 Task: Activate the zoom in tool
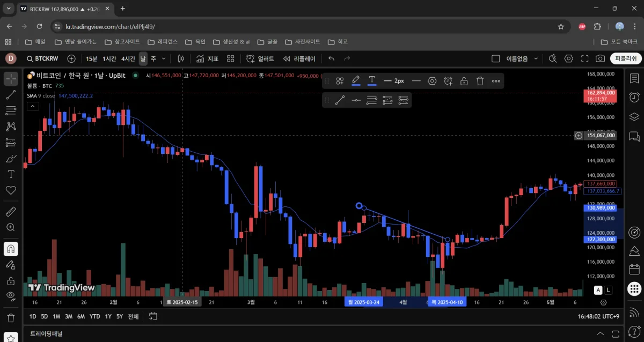(11, 227)
